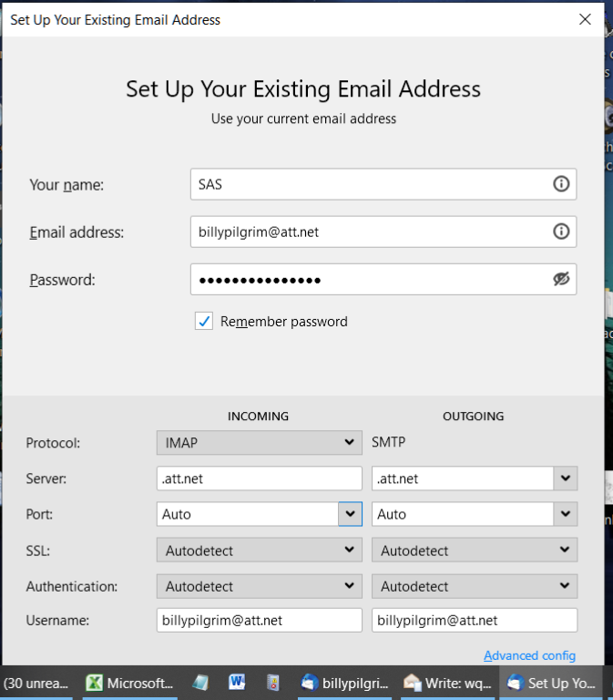The width and height of the screenshot is (613, 700).
Task: Open the Word icon in the taskbar
Action: [239, 683]
